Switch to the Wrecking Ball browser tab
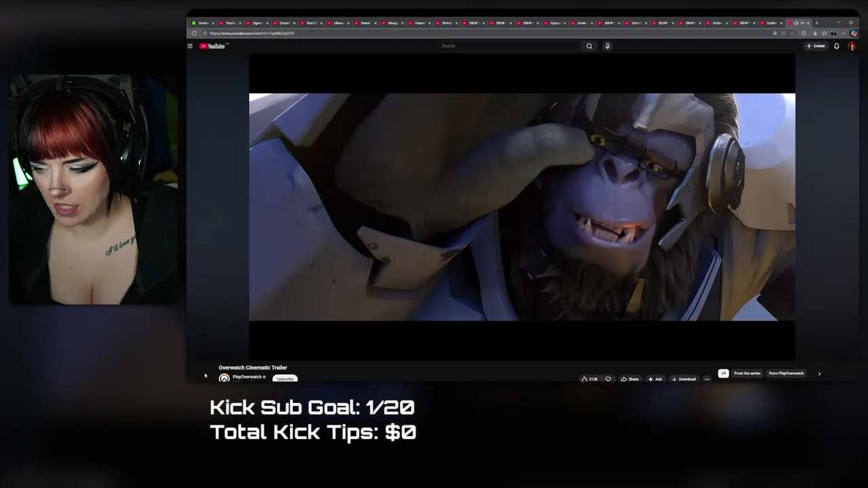 [447, 23]
